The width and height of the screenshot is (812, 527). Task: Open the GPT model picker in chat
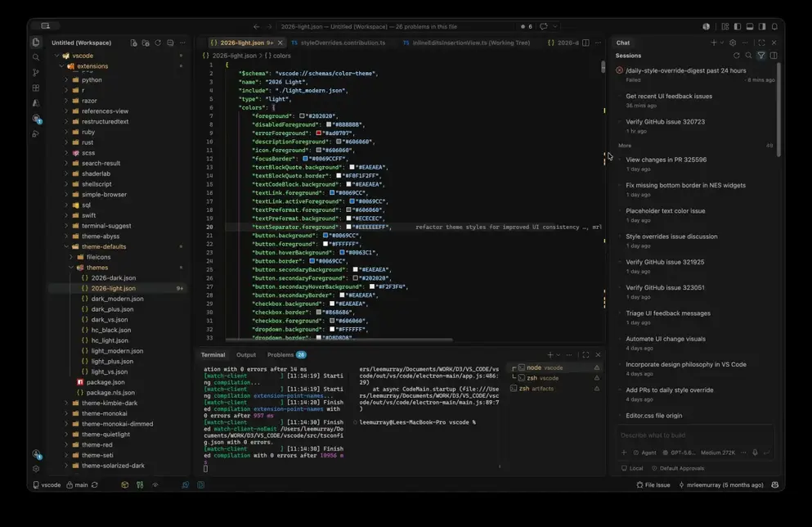(x=680, y=453)
